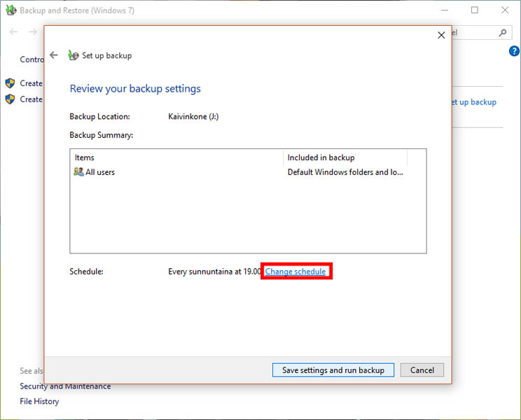Open the Change schedule link
This screenshot has height=420, width=521.
point(296,272)
